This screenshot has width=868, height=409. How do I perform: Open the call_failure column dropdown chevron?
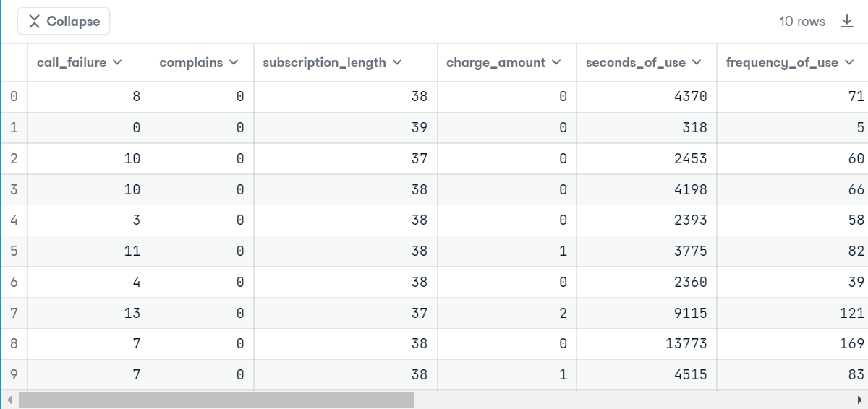pos(117,63)
